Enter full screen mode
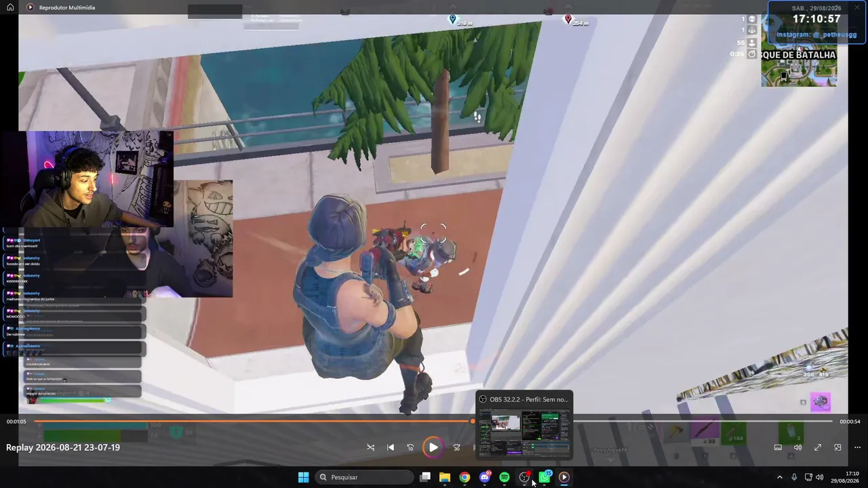 (818, 447)
